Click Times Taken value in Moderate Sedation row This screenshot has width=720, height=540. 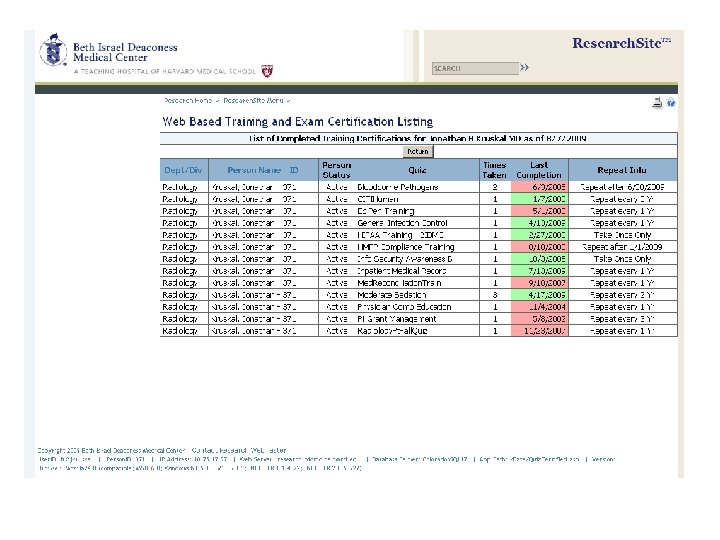[x=495, y=295]
